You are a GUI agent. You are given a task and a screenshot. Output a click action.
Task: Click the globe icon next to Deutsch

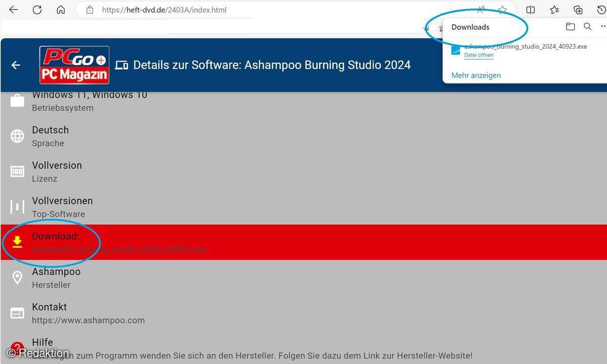tap(17, 136)
